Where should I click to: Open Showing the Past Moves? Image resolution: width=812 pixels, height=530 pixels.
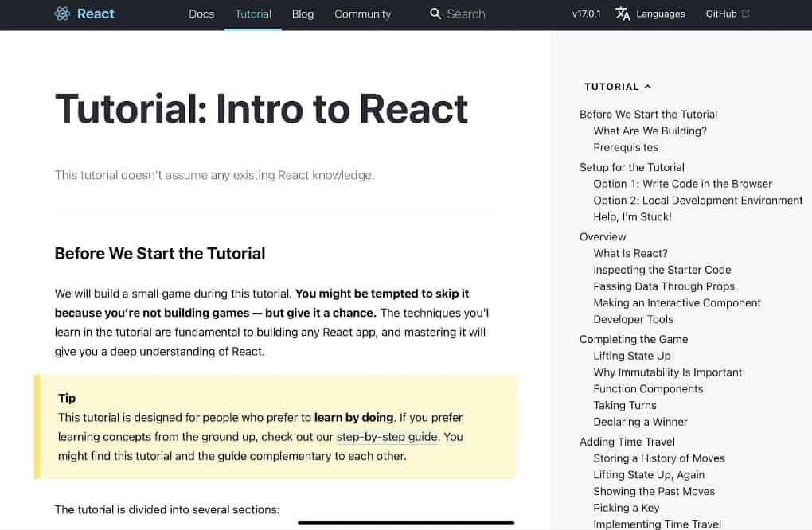[x=654, y=491]
